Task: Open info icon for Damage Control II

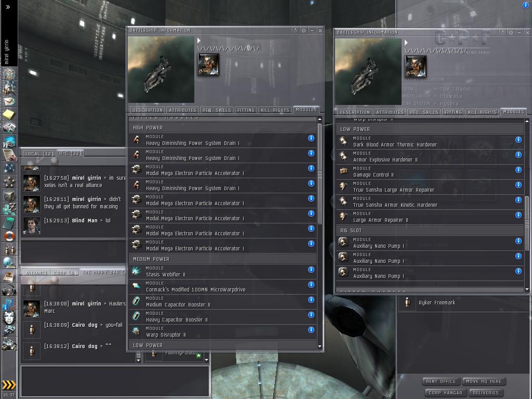Action: pos(518,170)
